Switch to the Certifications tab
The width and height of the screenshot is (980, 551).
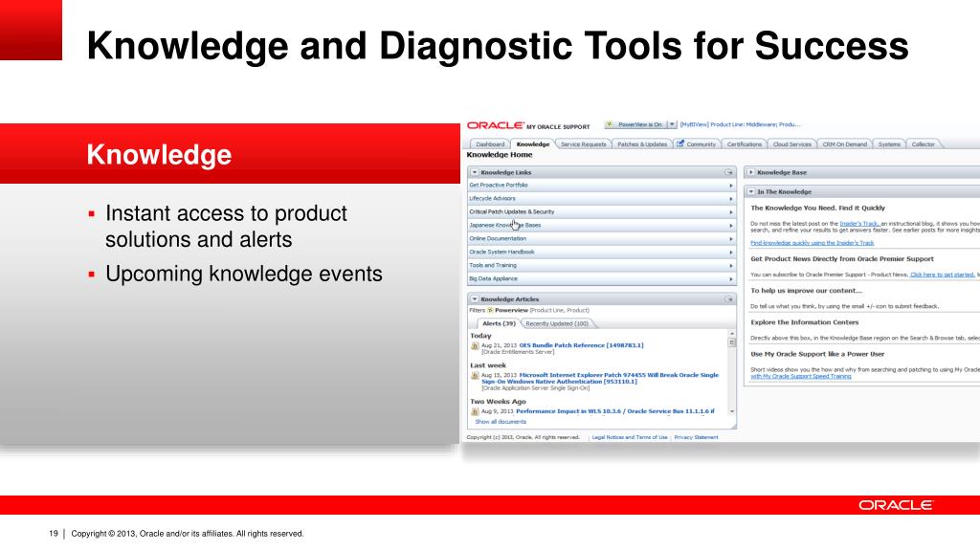point(744,144)
